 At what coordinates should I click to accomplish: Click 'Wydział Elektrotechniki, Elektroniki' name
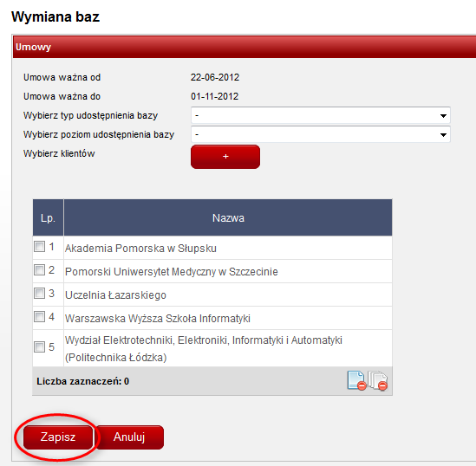[204, 349]
